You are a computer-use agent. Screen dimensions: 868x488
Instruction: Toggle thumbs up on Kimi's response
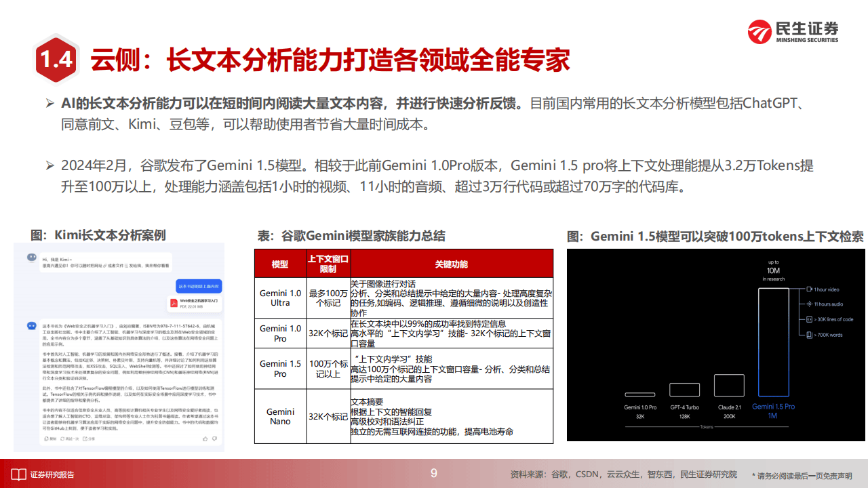205,439
